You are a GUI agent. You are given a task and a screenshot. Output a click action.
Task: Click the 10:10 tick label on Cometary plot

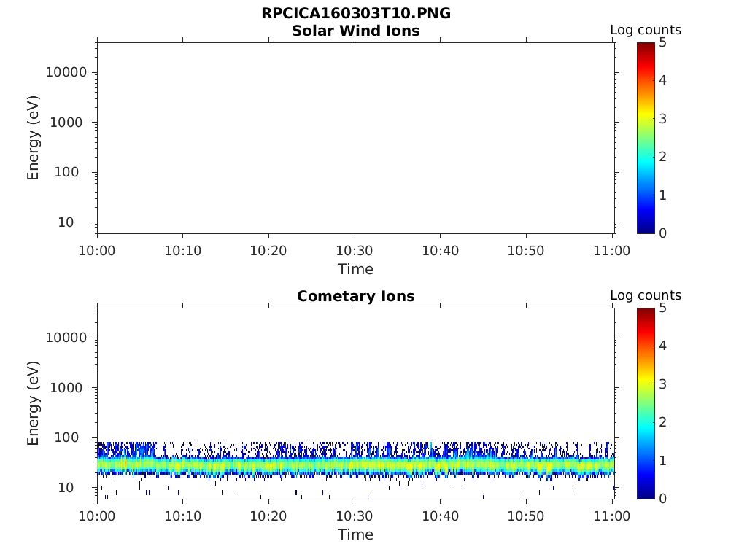tap(183, 516)
